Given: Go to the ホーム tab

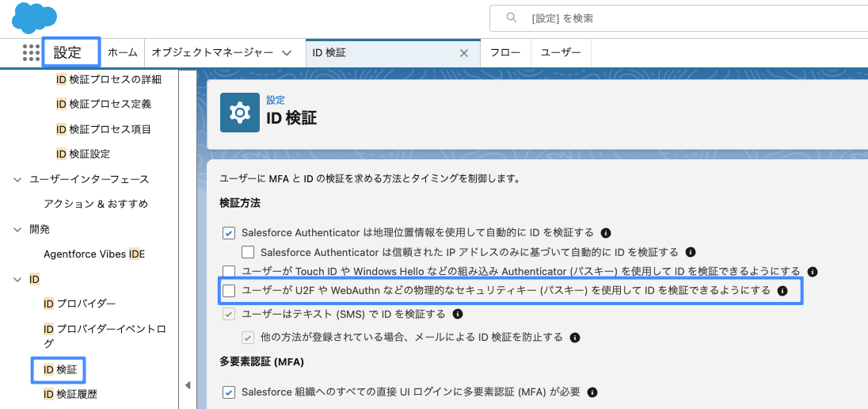Looking at the screenshot, I should pyautogui.click(x=122, y=53).
